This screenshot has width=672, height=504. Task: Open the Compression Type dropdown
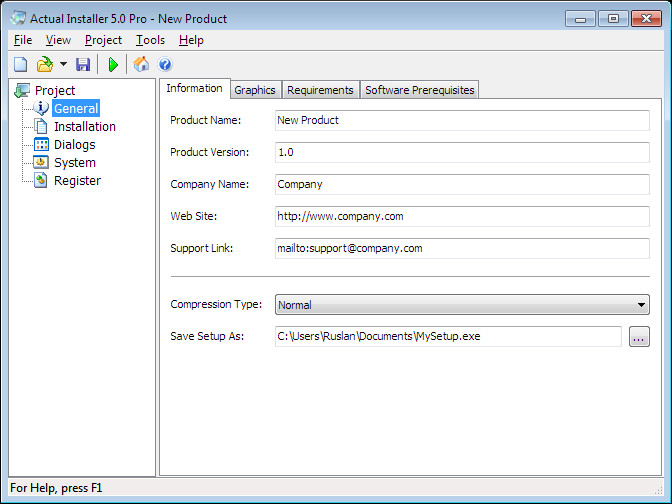click(x=462, y=305)
